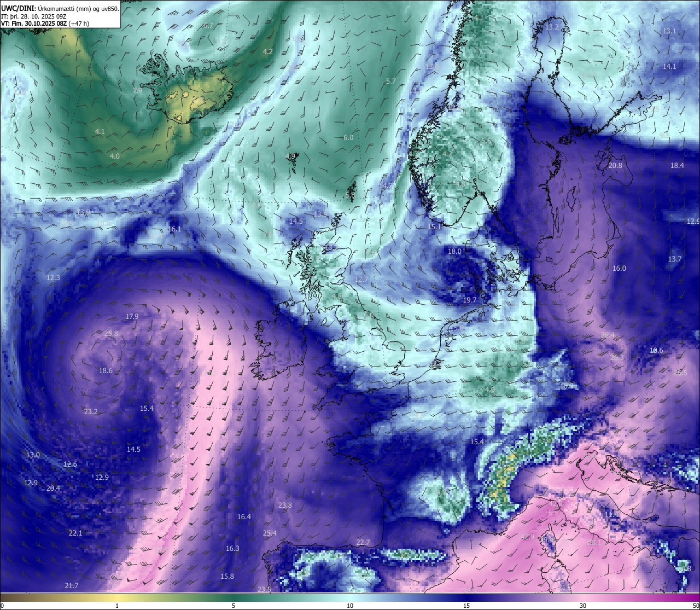Click the map value 12.3

pyautogui.click(x=53, y=277)
